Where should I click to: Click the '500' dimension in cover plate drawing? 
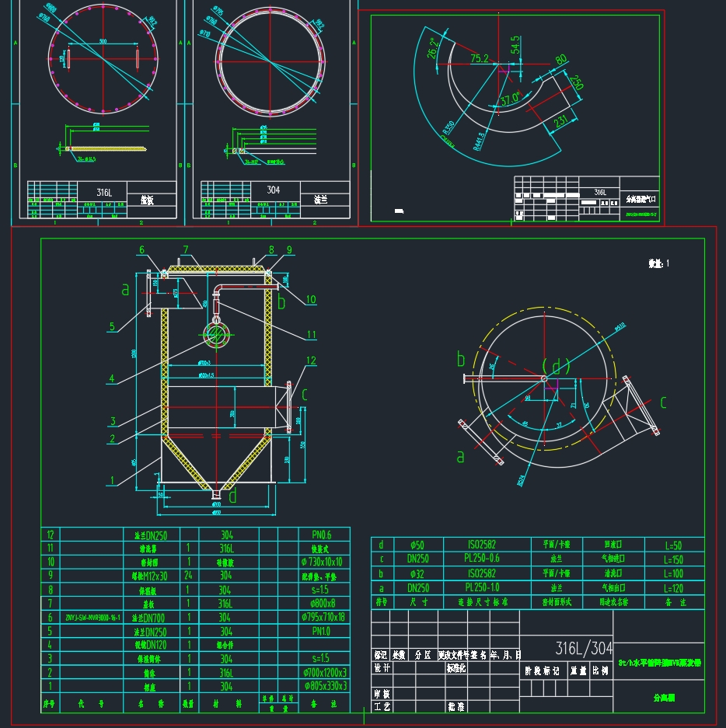tap(103, 41)
